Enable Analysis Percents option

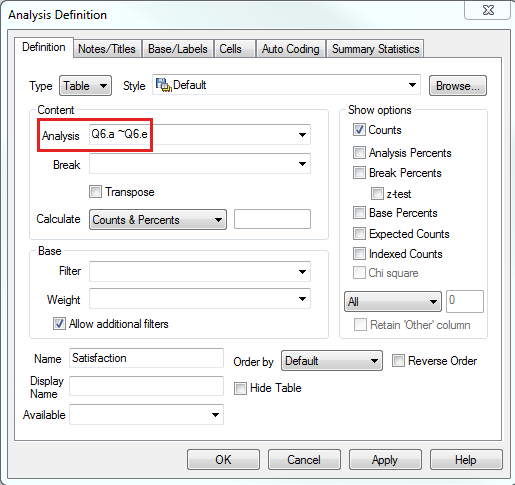359,153
